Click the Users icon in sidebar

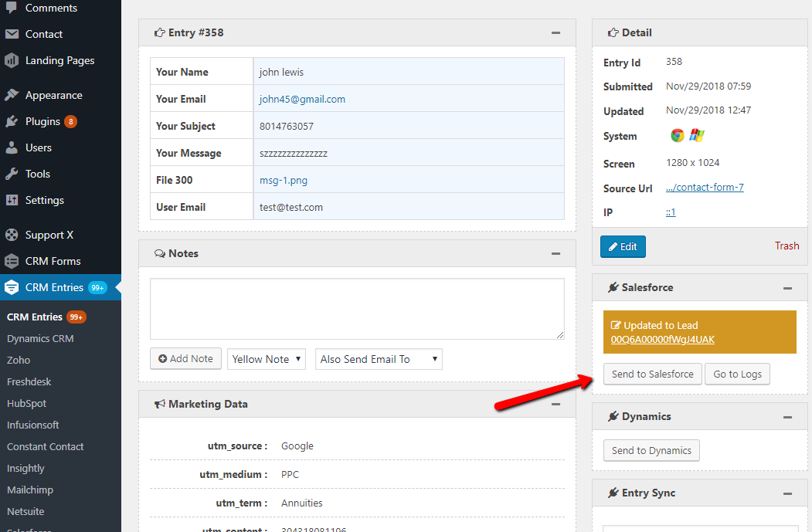12,147
